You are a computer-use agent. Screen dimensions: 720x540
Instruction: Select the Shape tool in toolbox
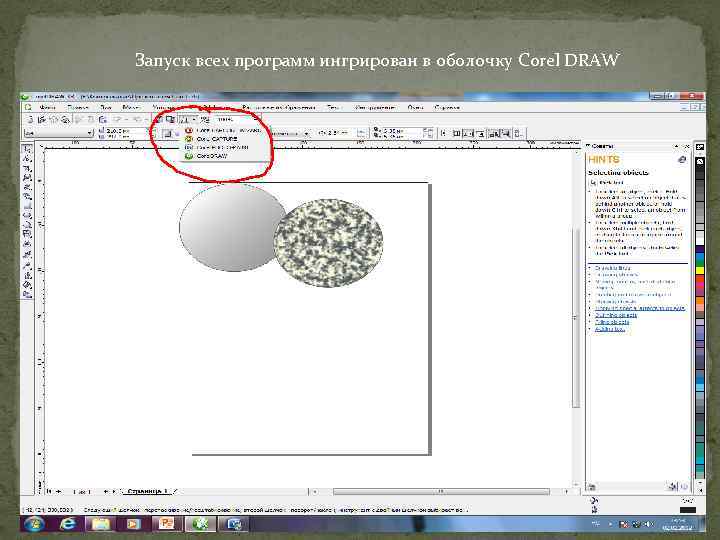tap(28, 158)
